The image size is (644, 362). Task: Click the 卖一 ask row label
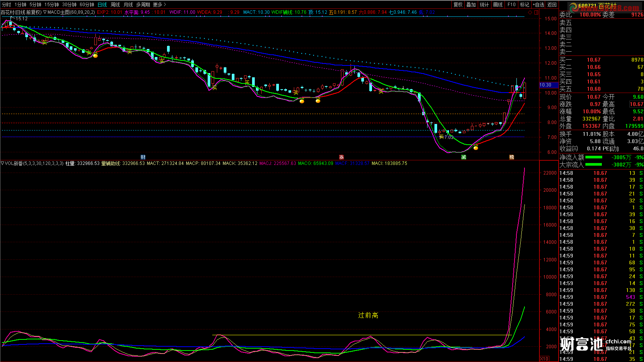pyautogui.click(x=565, y=52)
